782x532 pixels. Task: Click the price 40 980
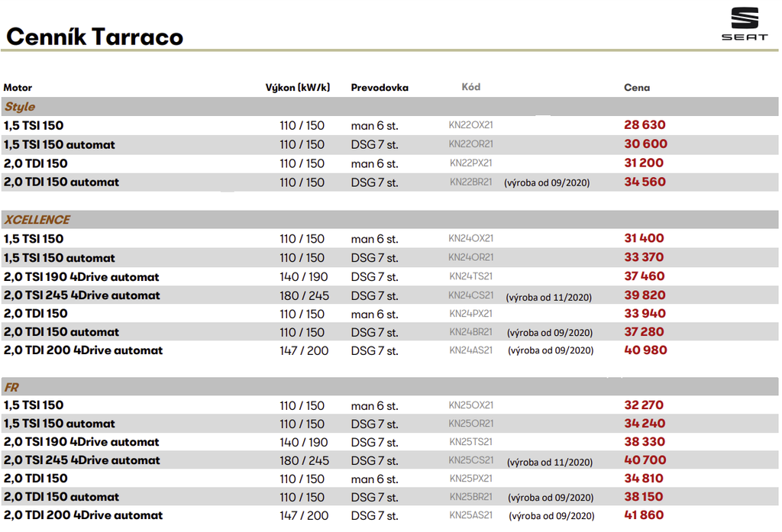point(645,350)
